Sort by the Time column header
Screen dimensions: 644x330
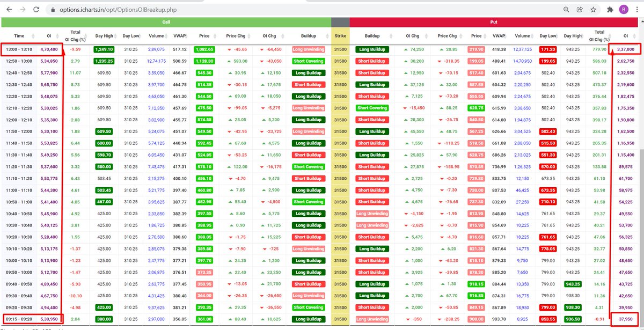click(18, 36)
